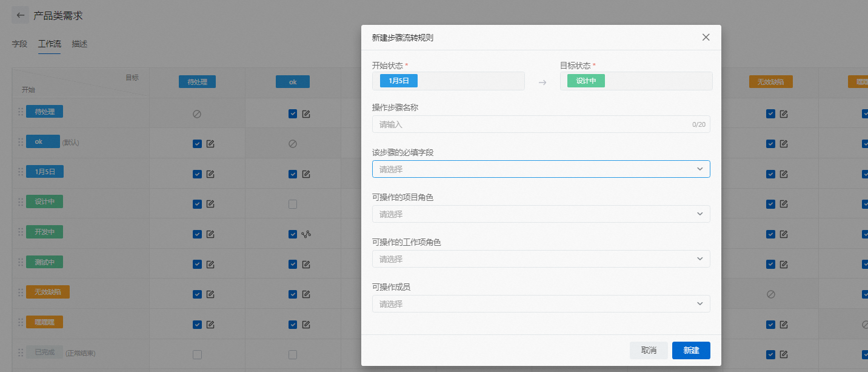Edit transition from 无效缺陷 row to ok column

click(x=306, y=294)
